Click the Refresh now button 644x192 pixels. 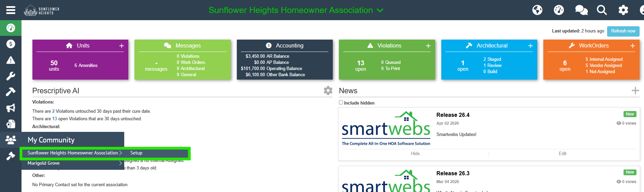tap(623, 31)
